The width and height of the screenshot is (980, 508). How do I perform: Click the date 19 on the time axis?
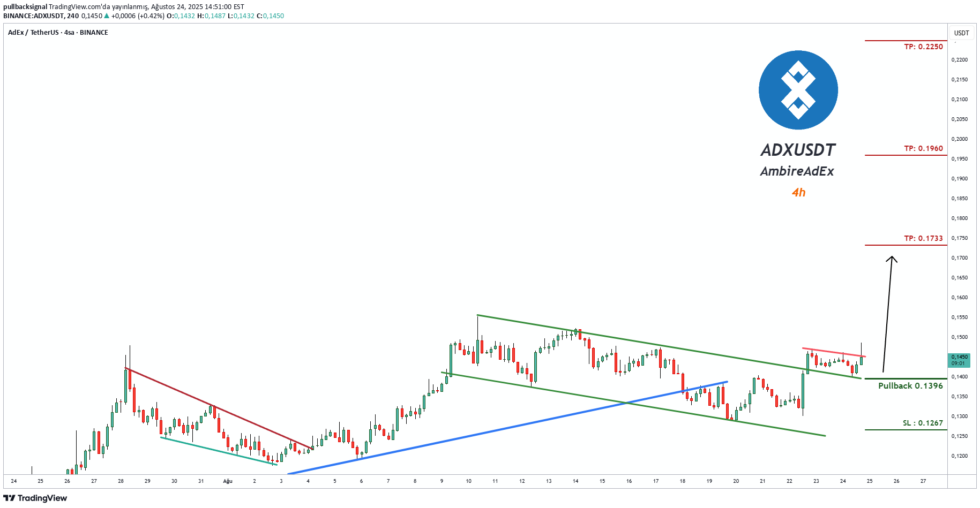(x=709, y=481)
